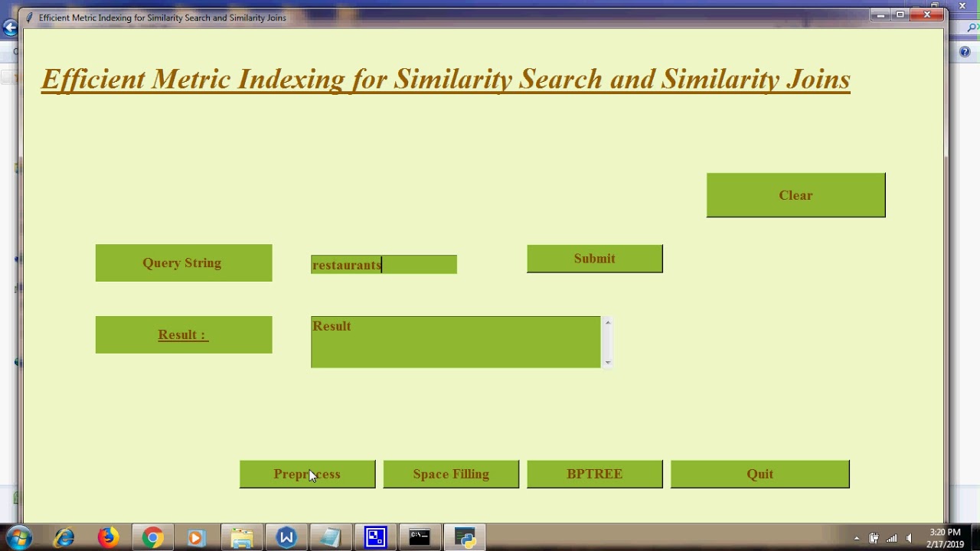The width and height of the screenshot is (980, 551).
Task: Minimize the Efficient Metric Indexing window
Action: [x=880, y=15]
